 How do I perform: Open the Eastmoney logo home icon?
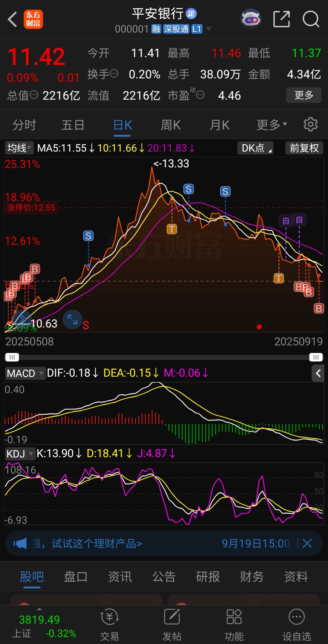[x=33, y=19]
